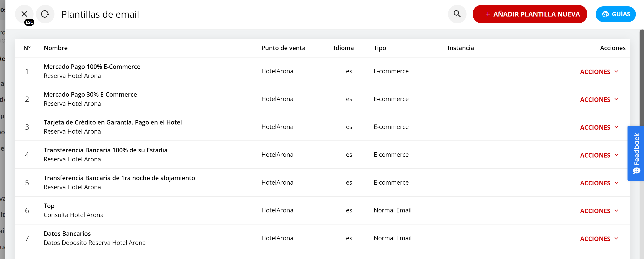644x259 pixels.
Task: Select the Mercado Pago 100% E-Commerce name
Action: [x=92, y=67]
